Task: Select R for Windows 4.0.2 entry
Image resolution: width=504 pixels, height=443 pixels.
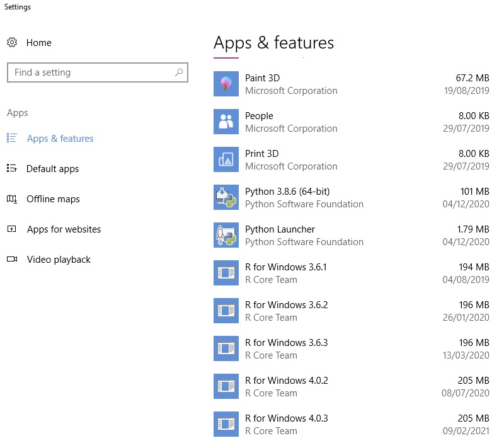Action: click(x=352, y=386)
